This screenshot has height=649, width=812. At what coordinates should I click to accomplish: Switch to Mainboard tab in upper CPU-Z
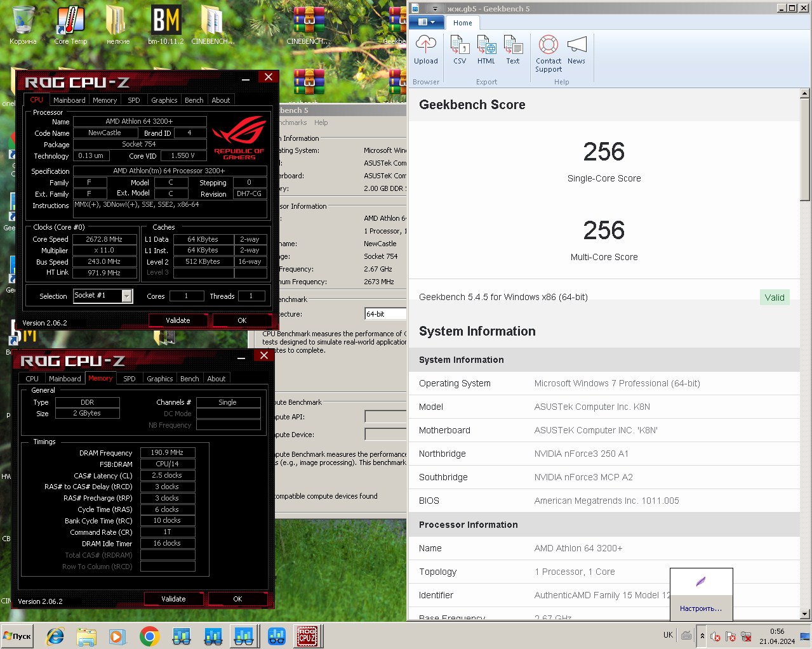click(x=69, y=100)
